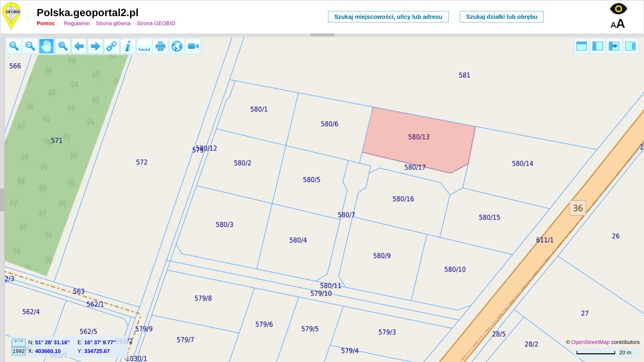Click parcel label 580/17

point(415,167)
